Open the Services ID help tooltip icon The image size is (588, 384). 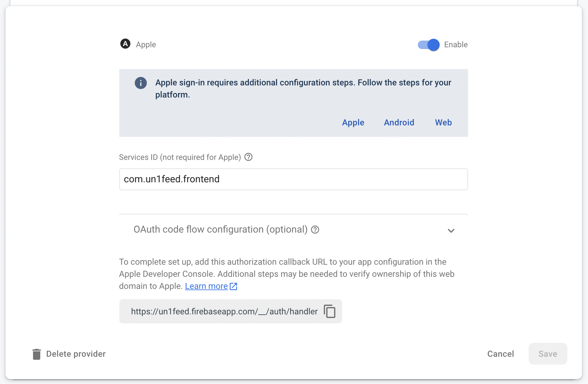[248, 157]
